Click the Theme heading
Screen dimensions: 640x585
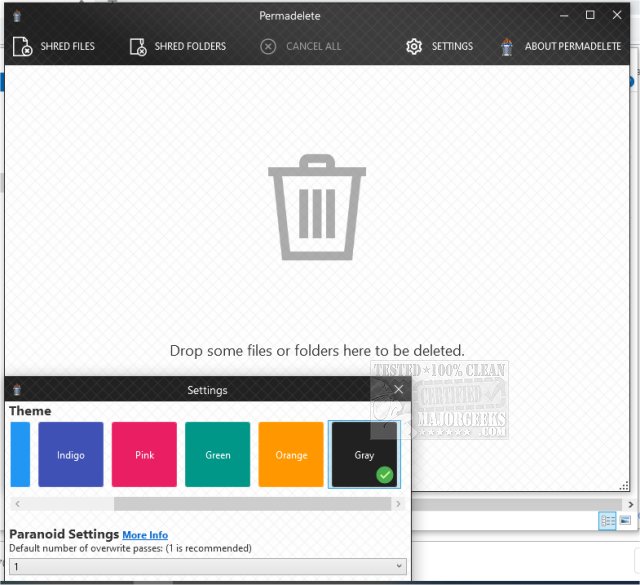30,411
